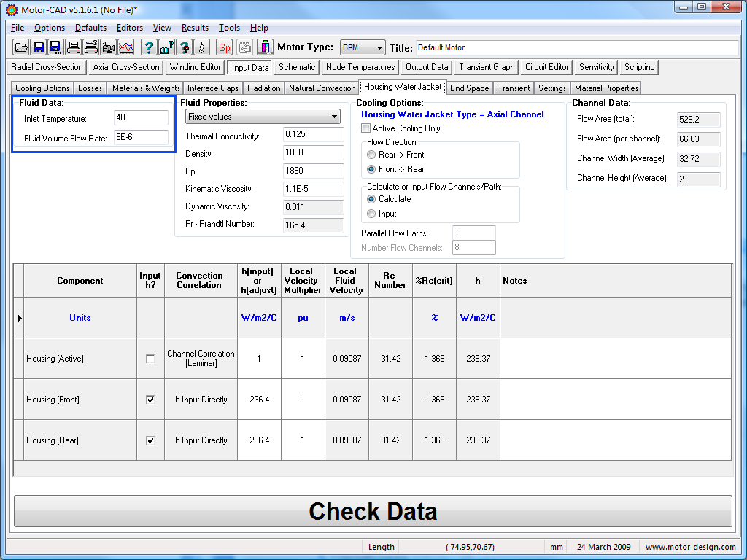The height and width of the screenshot is (560, 747).
Task: Select the Input flow channels radio option
Action: point(372,214)
